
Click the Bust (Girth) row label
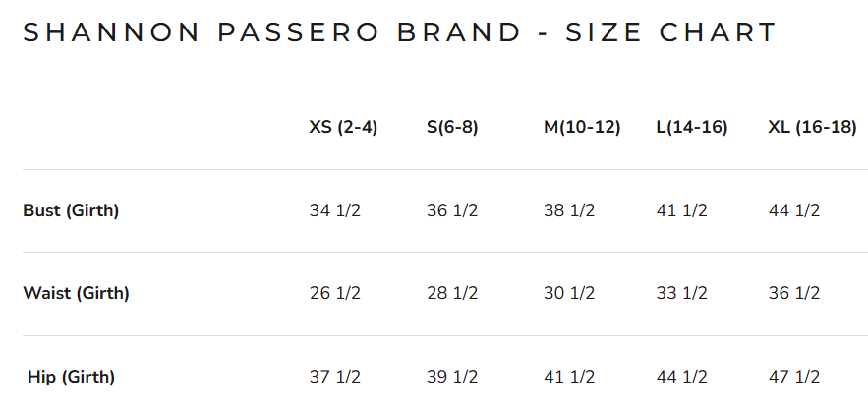[x=71, y=210]
